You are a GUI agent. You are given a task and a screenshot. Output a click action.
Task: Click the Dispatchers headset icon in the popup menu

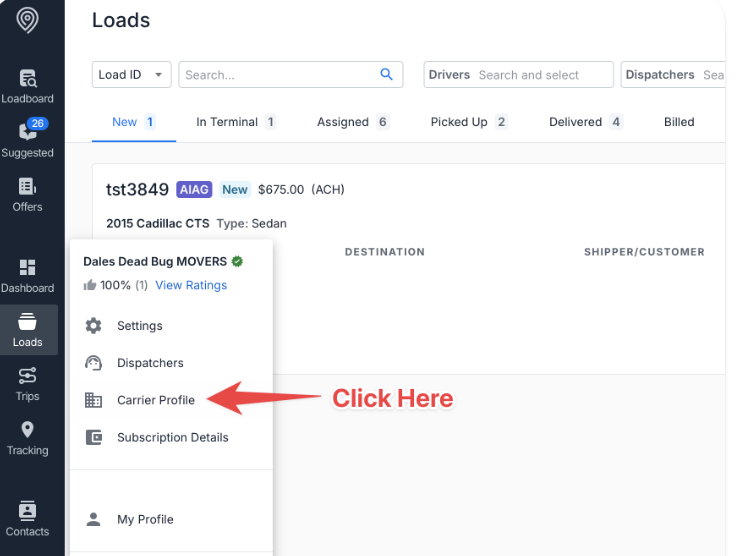pyautogui.click(x=93, y=363)
